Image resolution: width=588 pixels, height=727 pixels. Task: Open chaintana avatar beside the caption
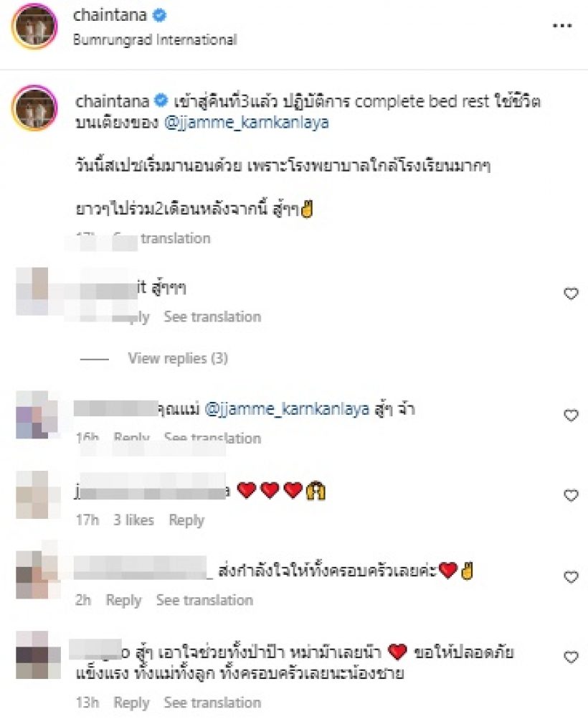point(34,108)
